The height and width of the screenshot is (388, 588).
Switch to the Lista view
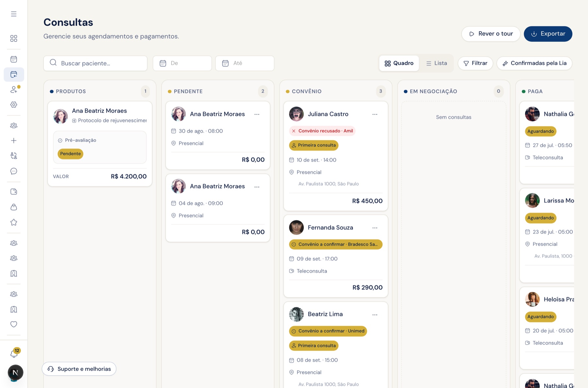point(436,63)
